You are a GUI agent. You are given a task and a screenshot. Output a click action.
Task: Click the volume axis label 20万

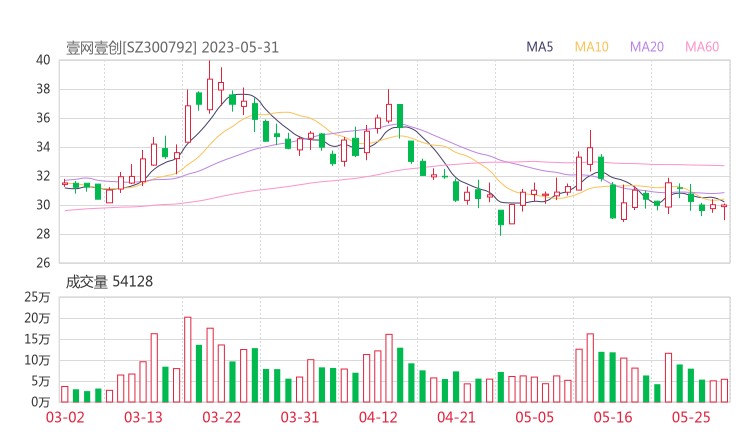pyautogui.click(x=37, y=318)
